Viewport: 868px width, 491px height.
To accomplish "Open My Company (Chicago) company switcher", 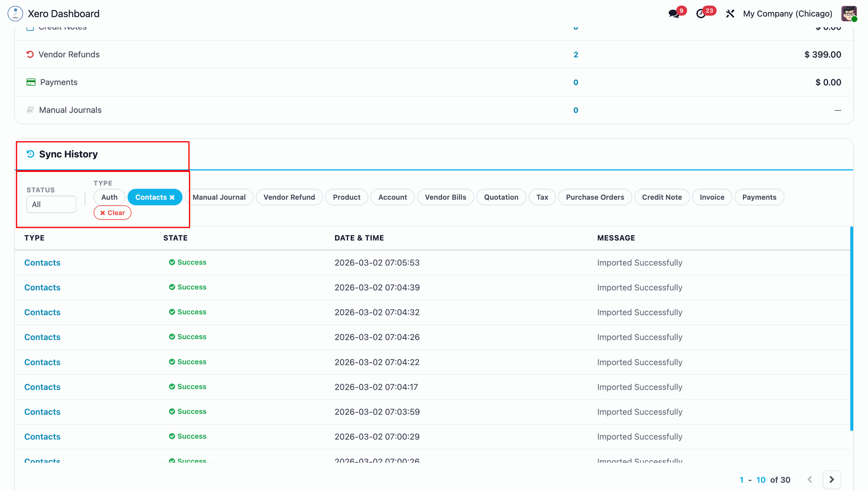I will coord(787,14).
